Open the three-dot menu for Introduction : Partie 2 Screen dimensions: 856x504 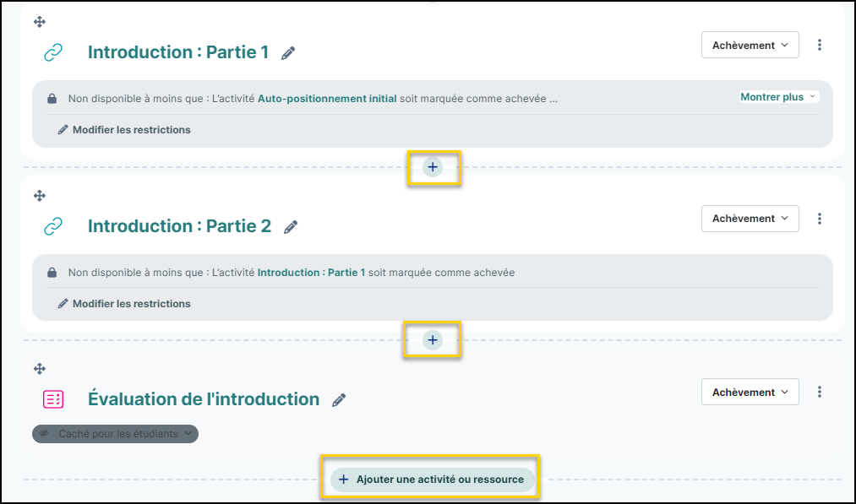pos(819,218)
